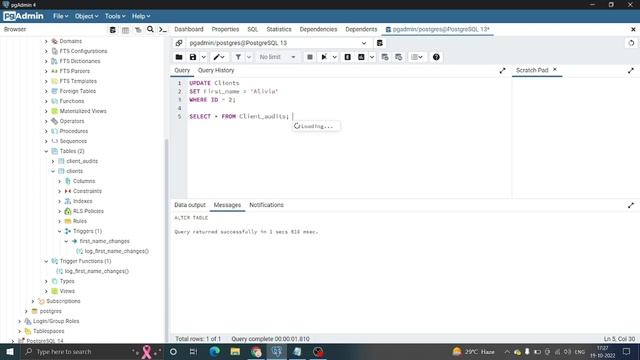Click the View Data table icon in Browser header
The image size is (640, 360).
(125, 30)
